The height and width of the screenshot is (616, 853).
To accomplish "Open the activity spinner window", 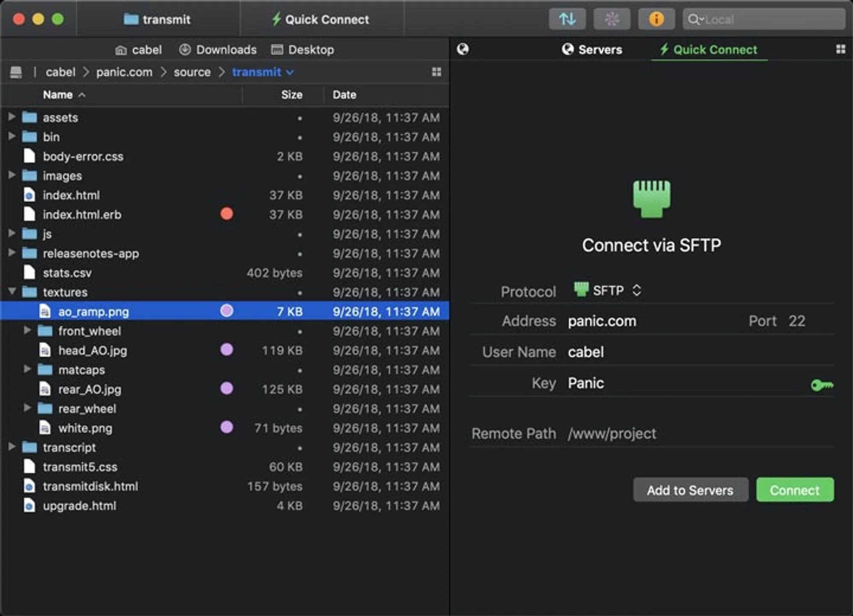I will (x=612, y=19).
